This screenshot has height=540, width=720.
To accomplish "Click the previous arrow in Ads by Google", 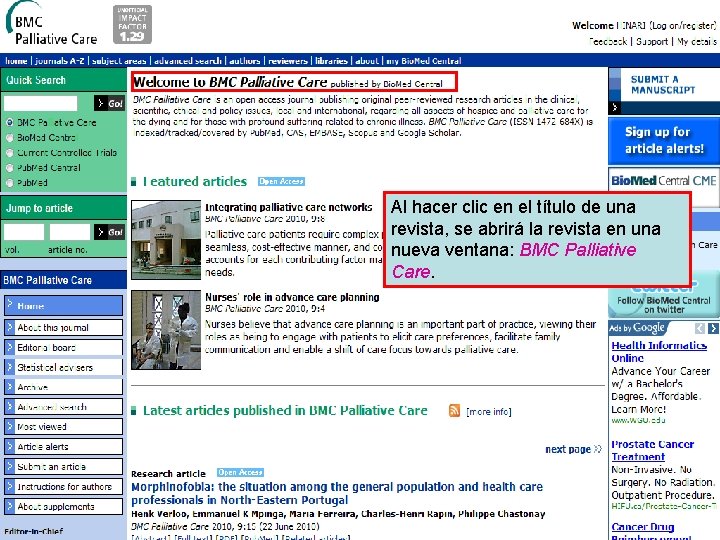I will click(x=700, y=328).
